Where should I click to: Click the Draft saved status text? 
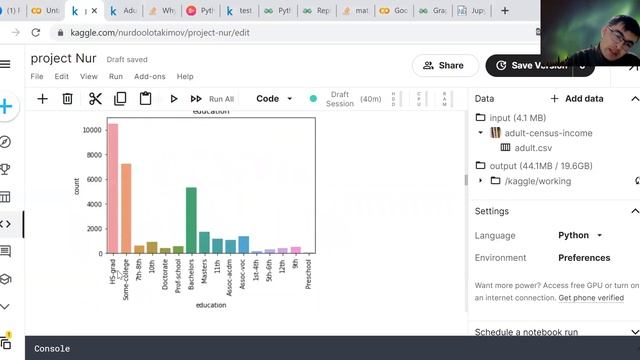[x=127, y=60]
